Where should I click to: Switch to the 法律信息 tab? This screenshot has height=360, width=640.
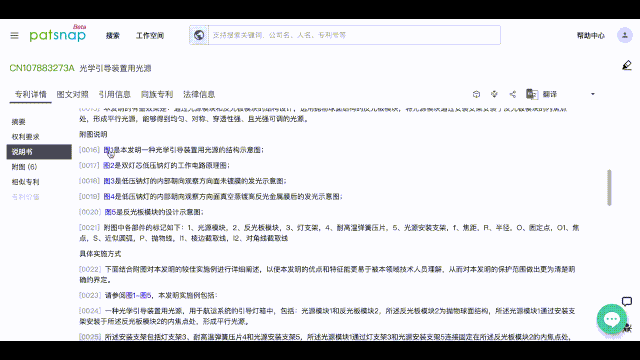pyautogui.click(x=199, y=94)
